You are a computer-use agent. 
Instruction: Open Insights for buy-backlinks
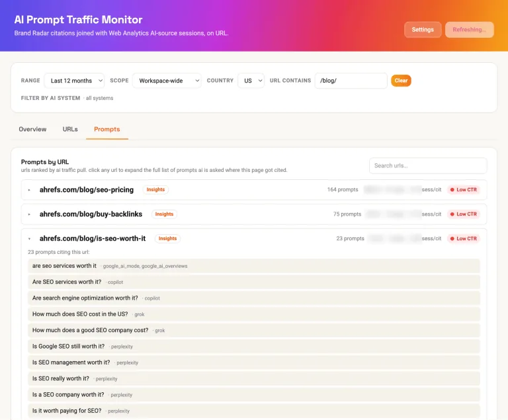pos(164,214)
